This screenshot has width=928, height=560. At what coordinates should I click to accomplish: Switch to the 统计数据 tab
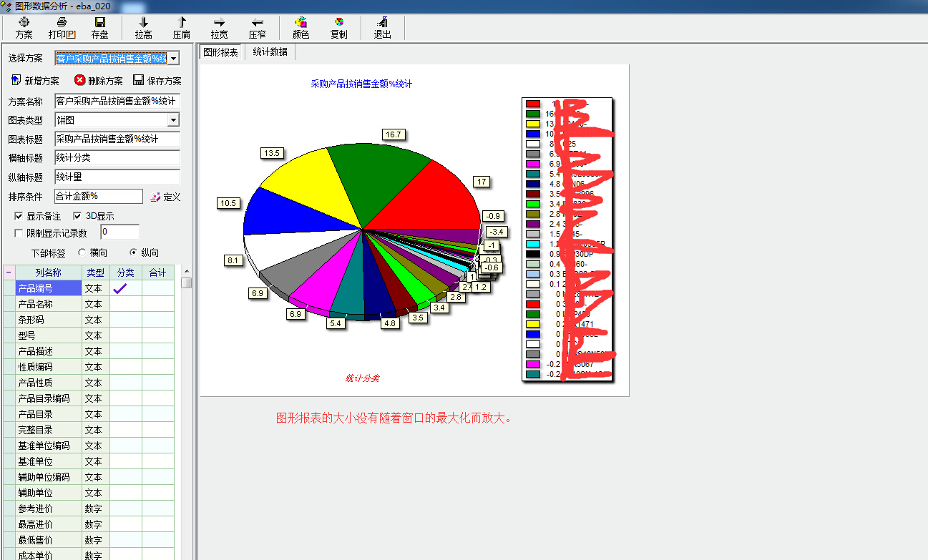pos(270,52)
